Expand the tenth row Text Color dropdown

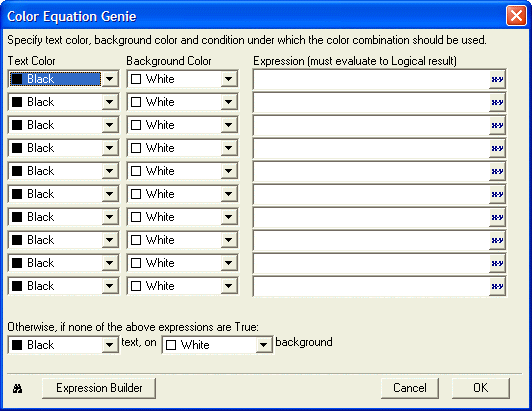[x=110, y=286]
